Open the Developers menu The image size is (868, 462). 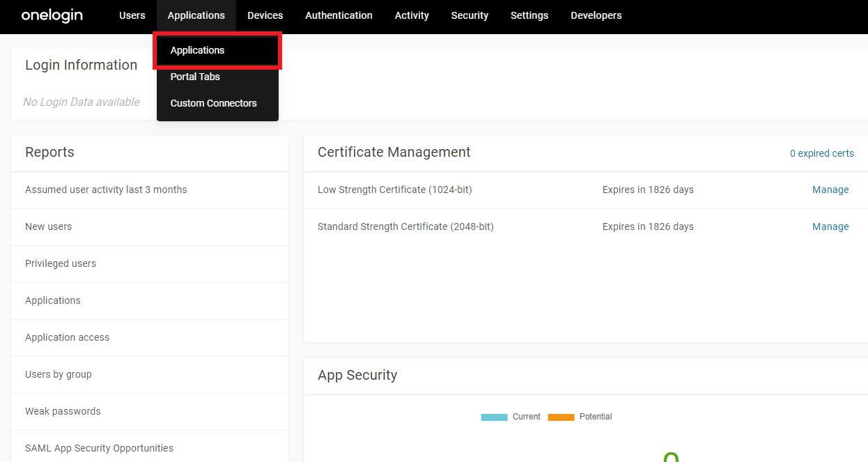click(596, 15)
